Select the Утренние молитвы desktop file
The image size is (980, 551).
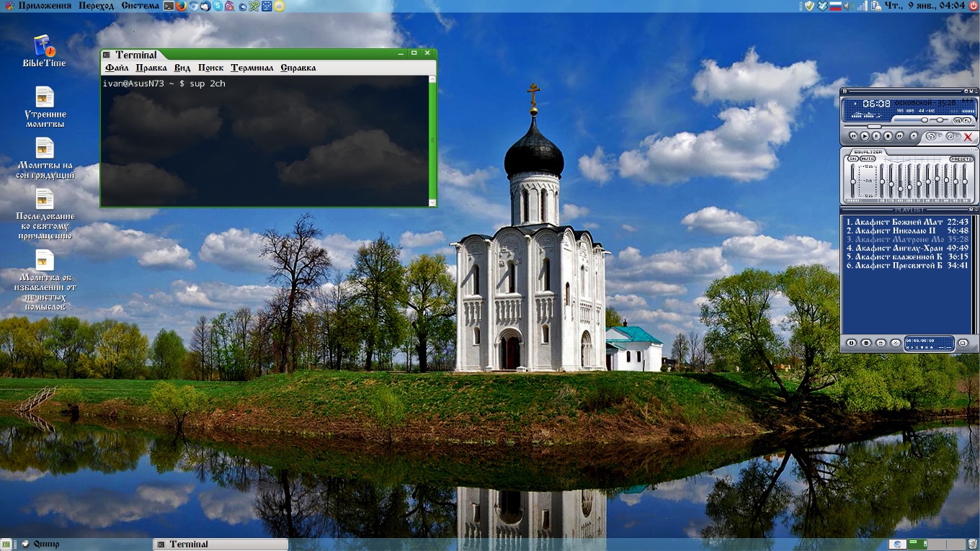[45, 108]
